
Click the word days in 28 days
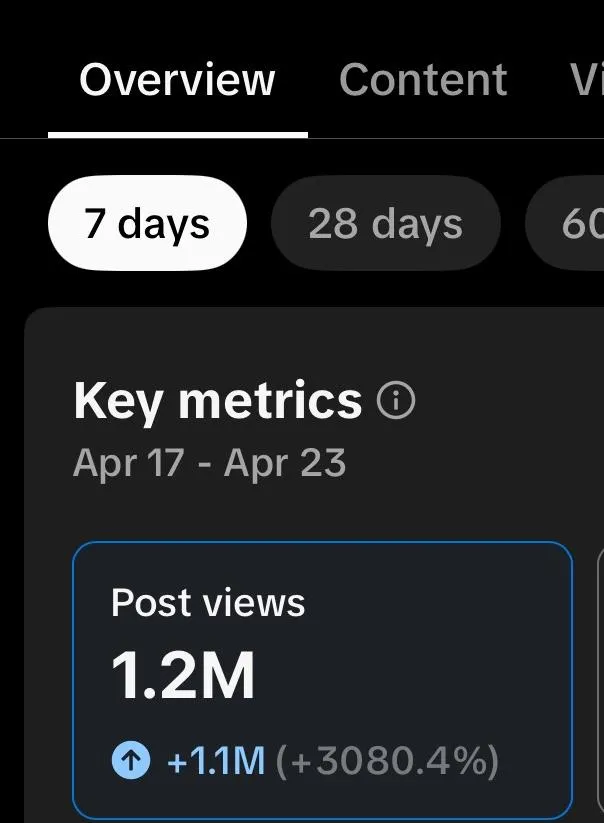[x=417, y=225]
